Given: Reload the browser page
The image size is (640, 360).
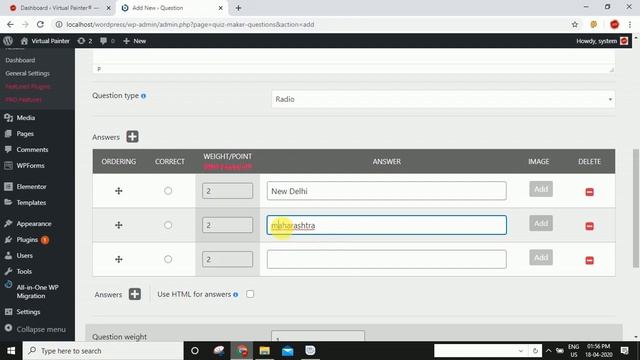Looking at the screenshot, I should pos(40,24).
